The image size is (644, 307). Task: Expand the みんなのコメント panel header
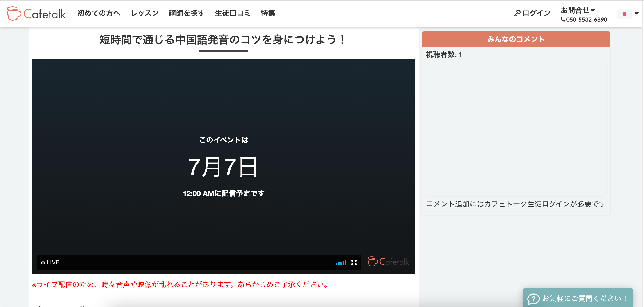tap(516, 39)
